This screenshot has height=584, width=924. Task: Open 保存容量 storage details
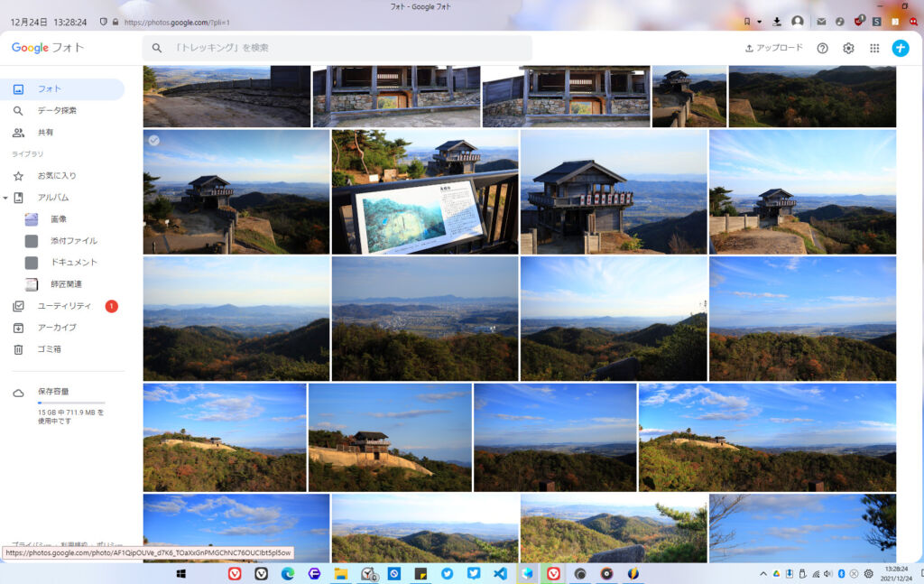[53, 392]
